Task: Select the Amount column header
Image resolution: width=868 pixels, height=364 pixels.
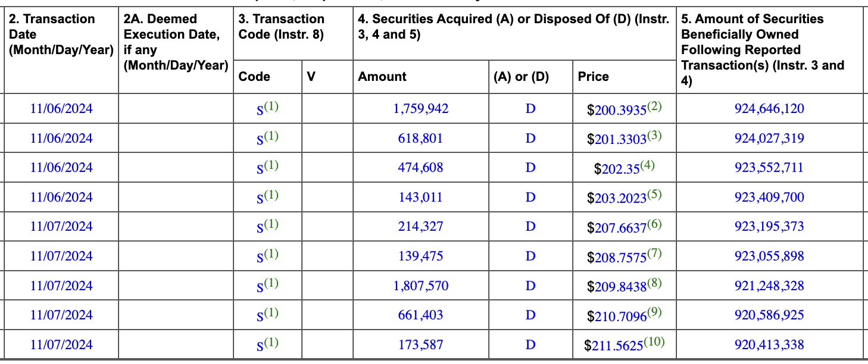Action: click(x=382, y=77)
